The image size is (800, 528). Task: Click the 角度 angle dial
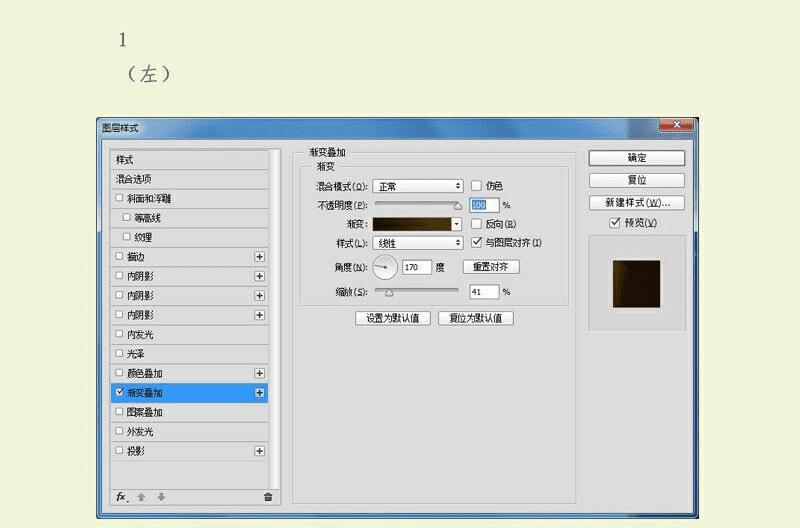coord(385,267)
